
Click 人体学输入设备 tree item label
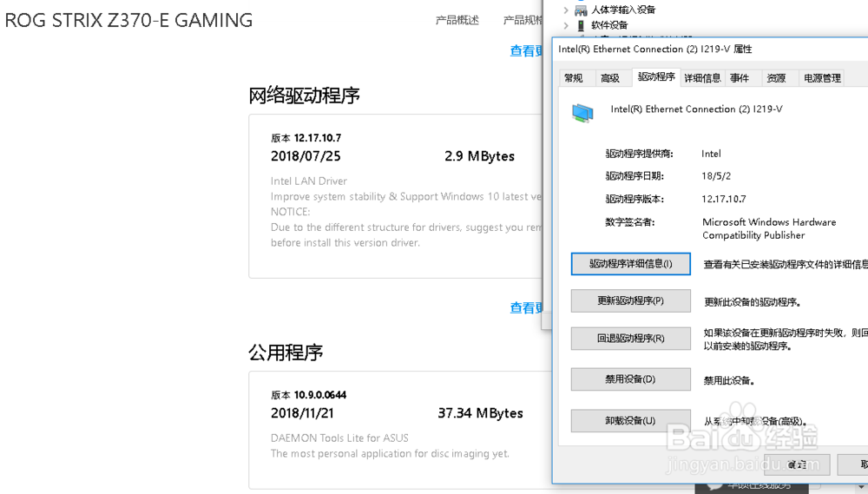pyautogui.click(x=623, y=10)
